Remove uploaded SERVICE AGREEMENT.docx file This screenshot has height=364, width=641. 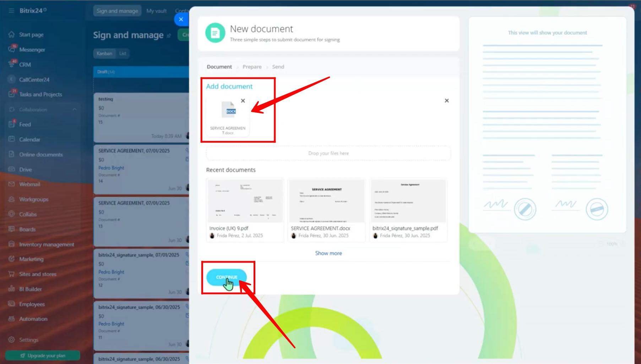[x=243, y=101]
